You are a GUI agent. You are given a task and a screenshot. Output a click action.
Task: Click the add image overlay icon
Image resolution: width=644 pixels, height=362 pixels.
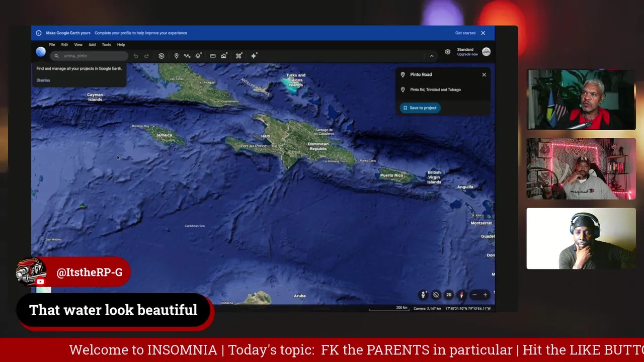point(224,56)
